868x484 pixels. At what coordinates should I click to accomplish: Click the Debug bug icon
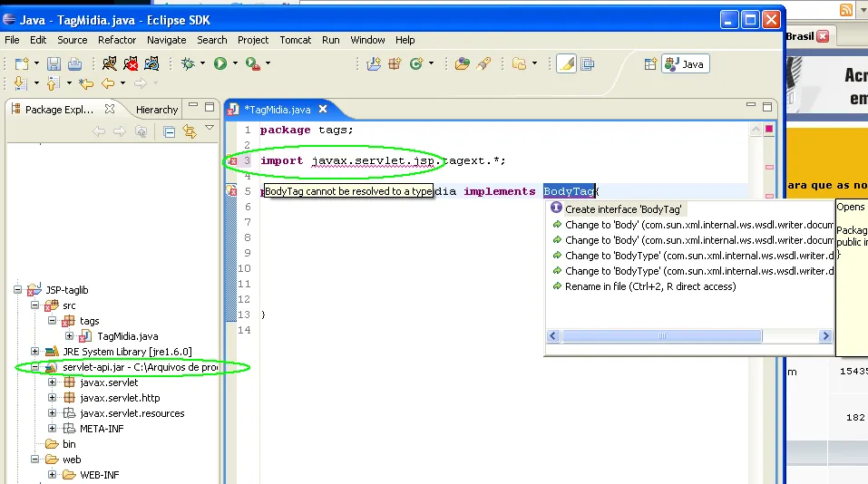tap(188, 63)
